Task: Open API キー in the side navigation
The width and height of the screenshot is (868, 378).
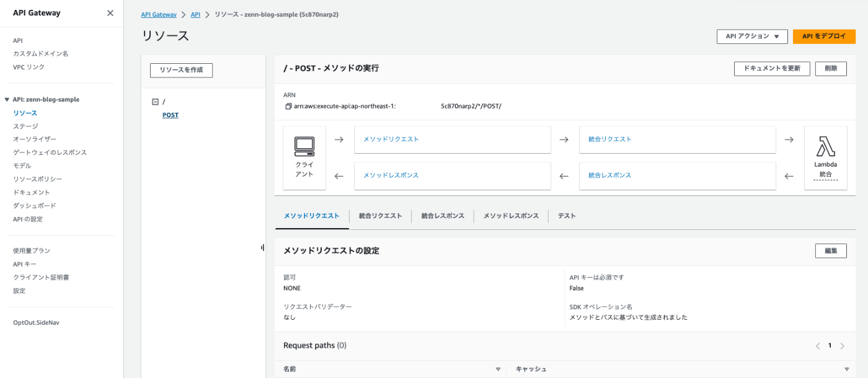Action: click(x=25, y=264)
